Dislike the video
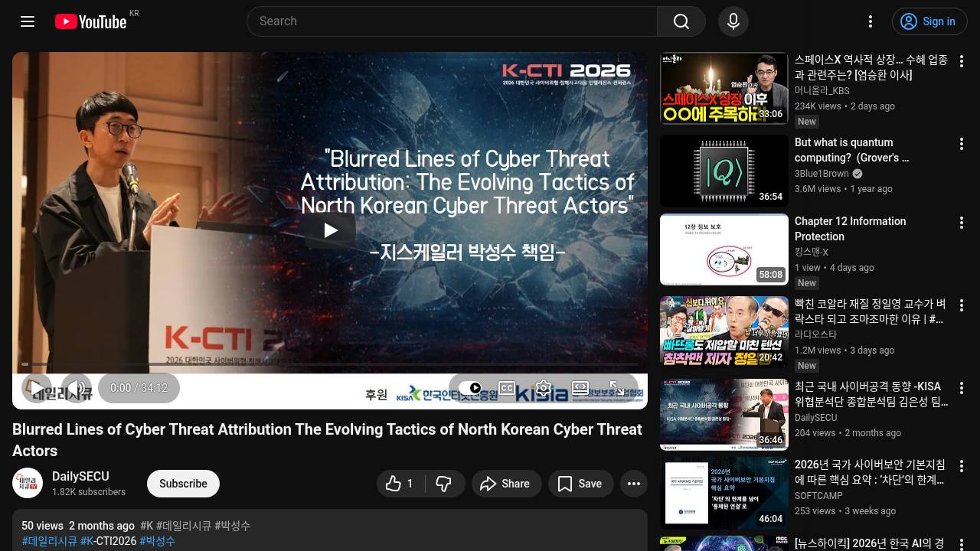This screenshot has height=551, width=980. [x=444, y=484]
